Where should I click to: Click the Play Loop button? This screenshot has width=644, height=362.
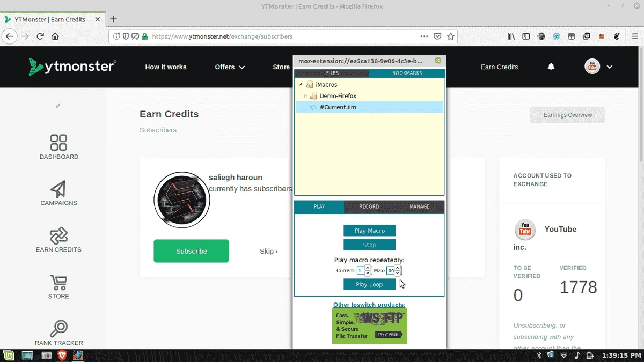369,284
